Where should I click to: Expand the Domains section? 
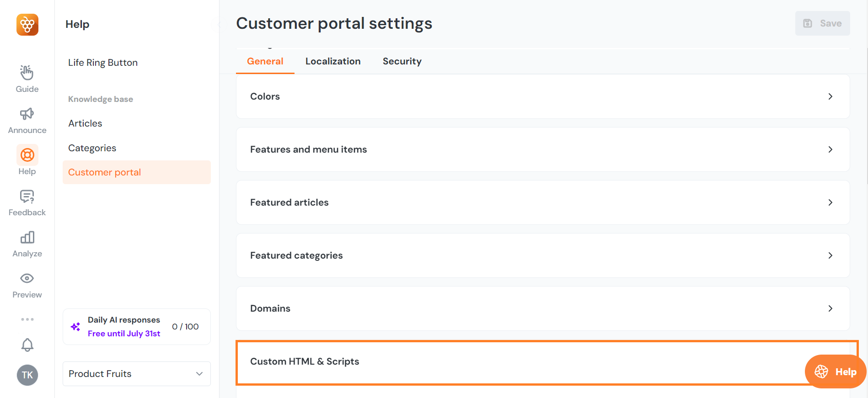point(542,308)
